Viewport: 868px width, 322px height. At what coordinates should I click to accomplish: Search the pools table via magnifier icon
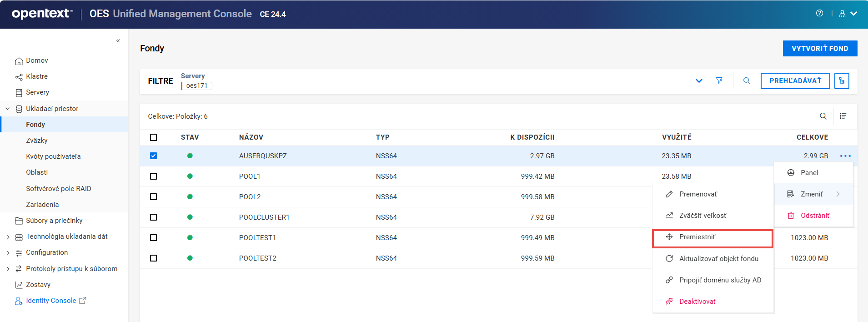pos(823,116)
